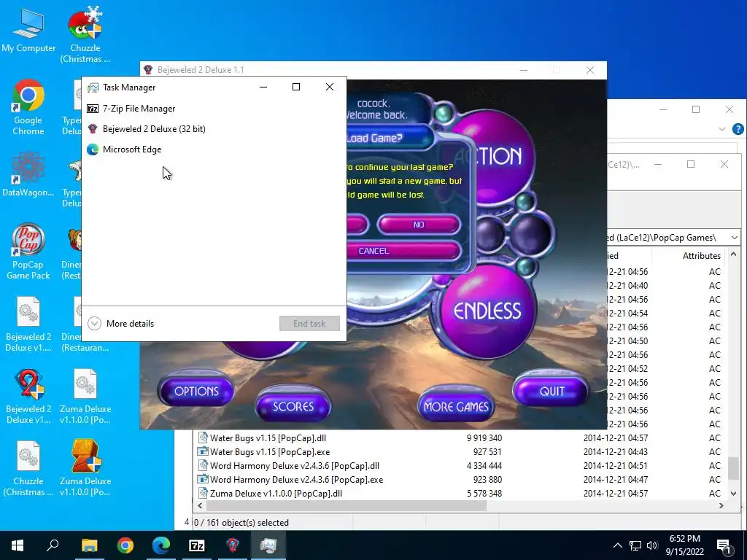Click the 7-Zip vertical scrollbar up arrow
Image resolution: width=747 pixels, height=560 pixels.
click(734, 254)
